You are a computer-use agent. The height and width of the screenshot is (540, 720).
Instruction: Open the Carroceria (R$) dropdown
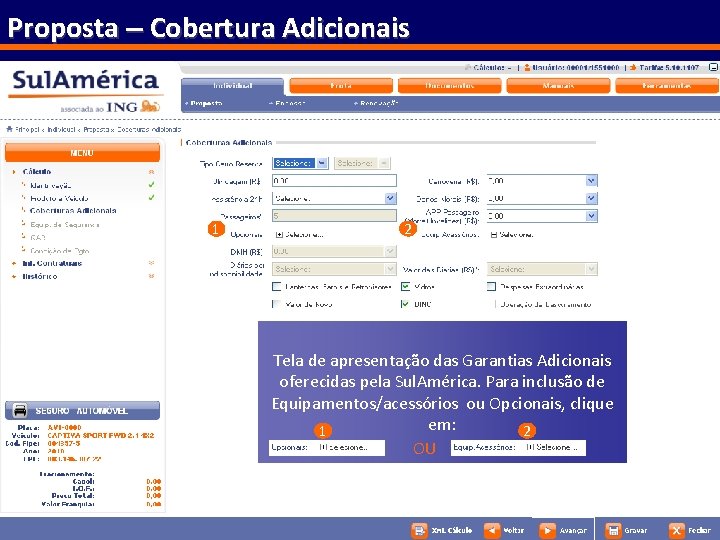(542, 181)
